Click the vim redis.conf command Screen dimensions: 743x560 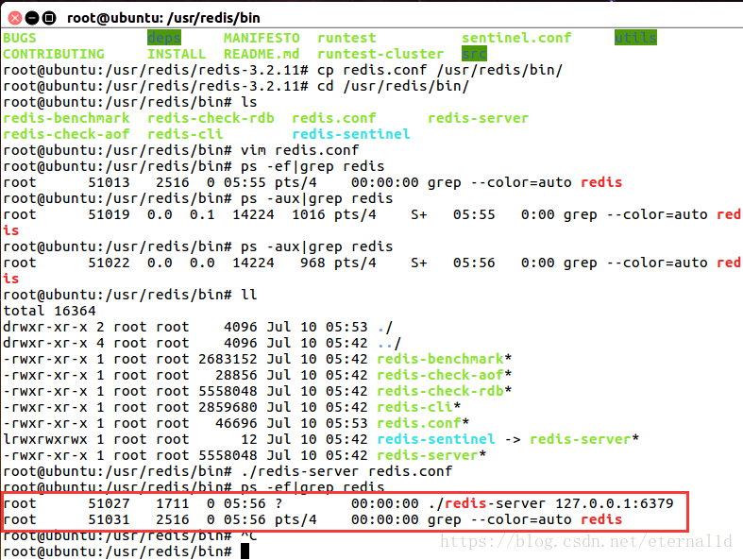(x=300, y=150)
